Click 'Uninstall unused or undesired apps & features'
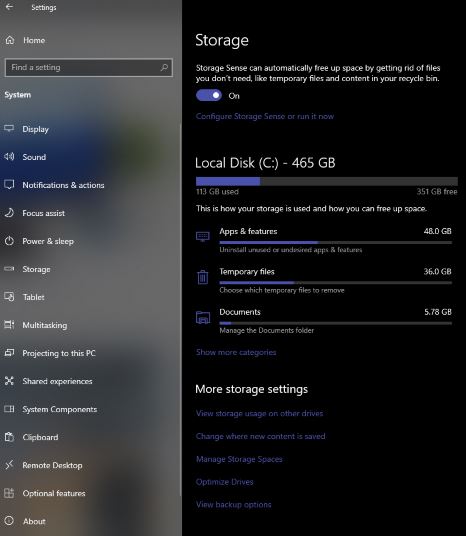The image size is (466, 536). 291,250
